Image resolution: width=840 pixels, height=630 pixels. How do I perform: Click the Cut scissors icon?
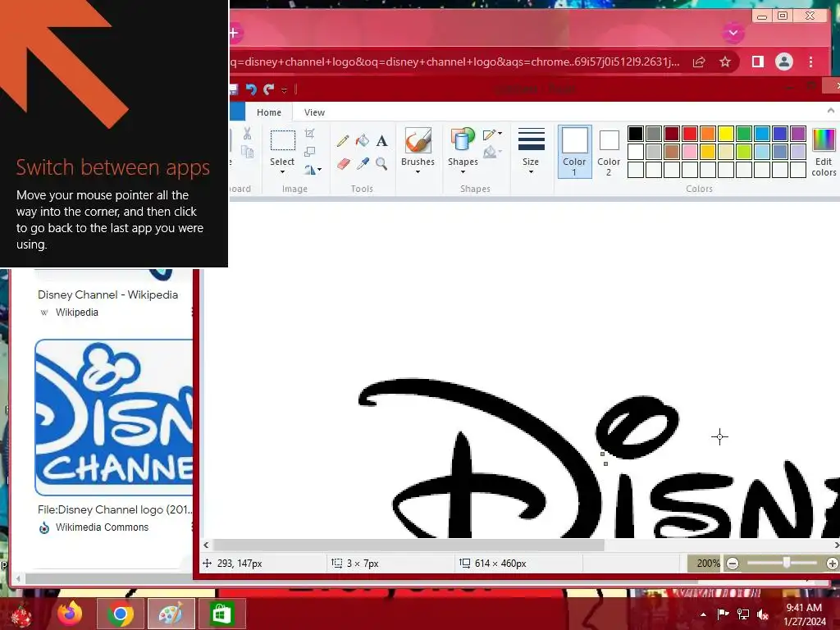click(x=247, y=134)
